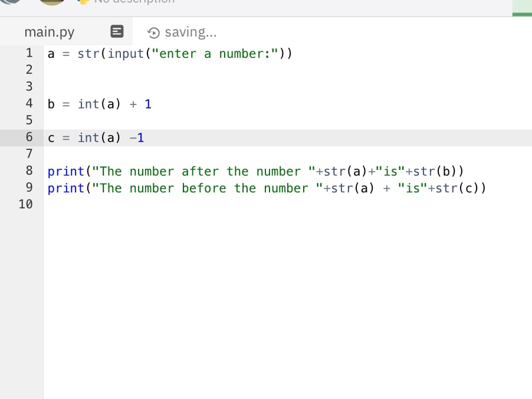Click line number 8 in the gutter

point(29,172)
